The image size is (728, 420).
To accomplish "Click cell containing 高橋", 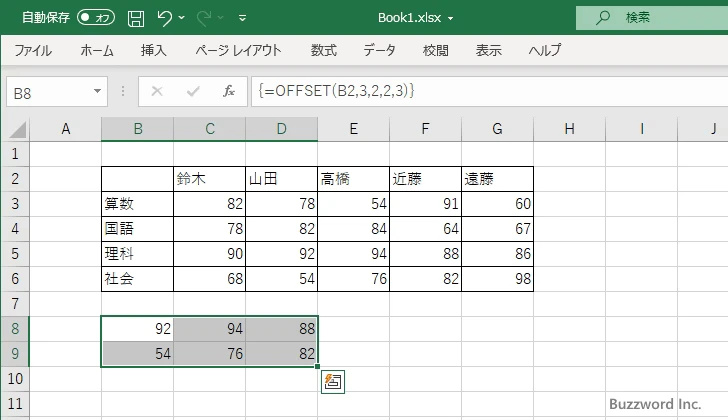I will (x=353, y=179).
